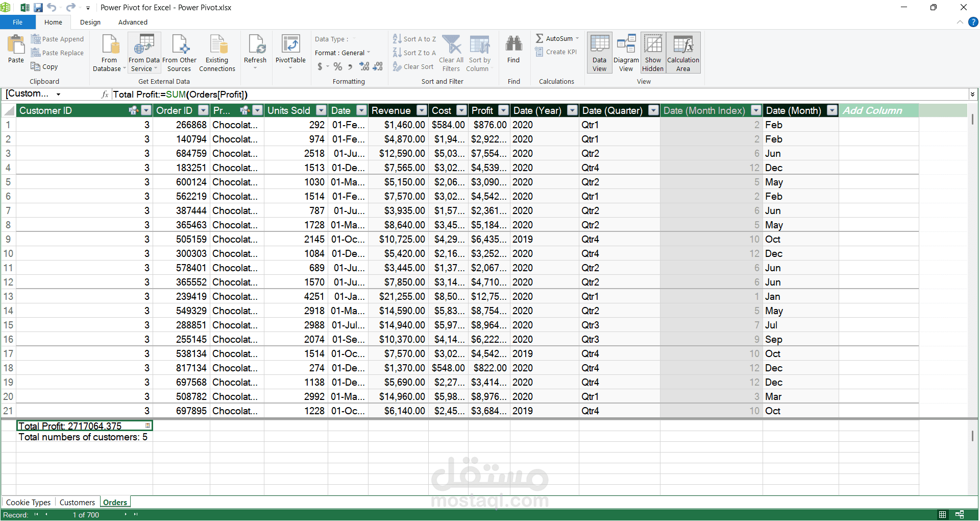The image size is (980, 521).
Task: Switch to Diagram View
Action: pyautogui.click(x=626, y=53)
